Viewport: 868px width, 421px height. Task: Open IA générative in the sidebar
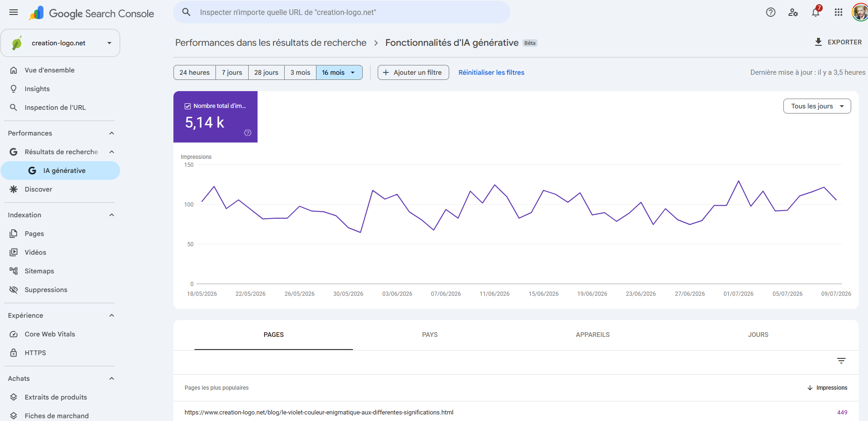click(x=60, y=171)
